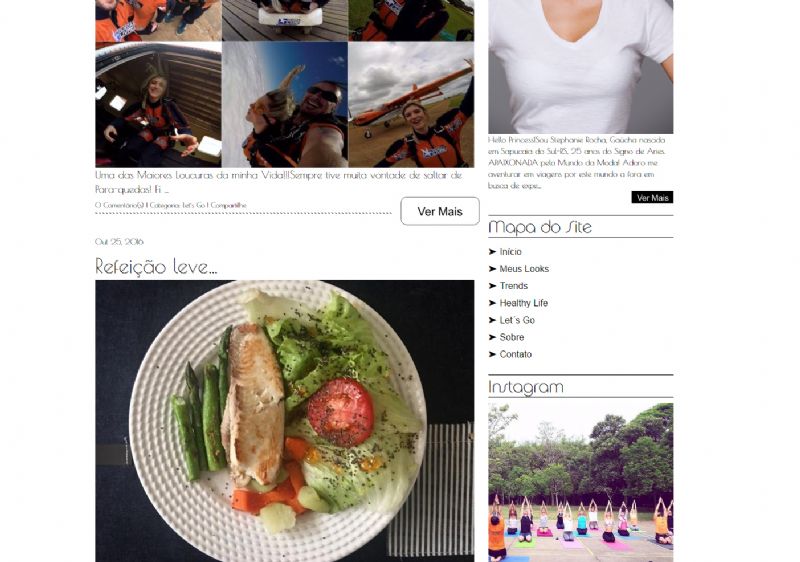Open the Trends section link
Image resolution: width=800 pixels, height=562 pixels.
pyautogui.click(x=513, y=286)
